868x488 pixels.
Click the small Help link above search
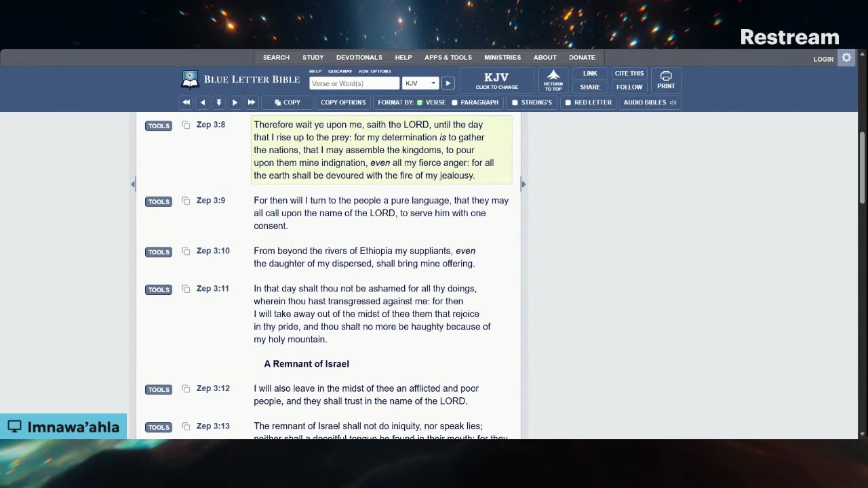pyautogui.click(x=315, y=71)
